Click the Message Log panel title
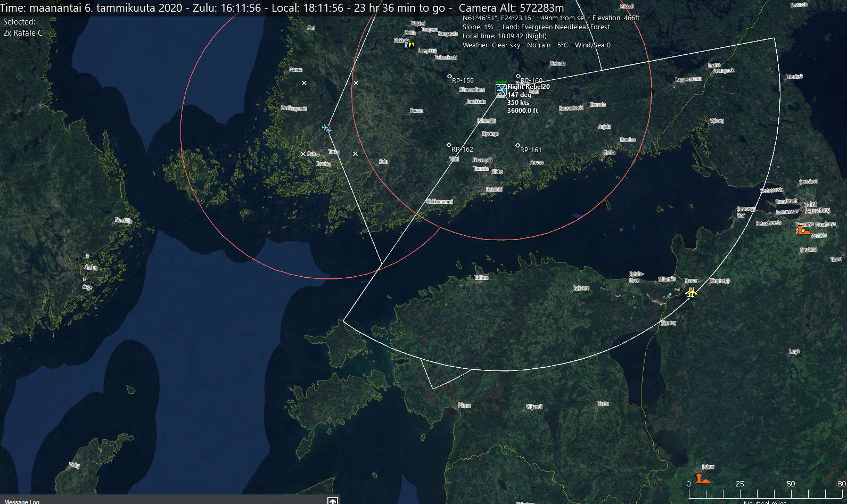The image size is (847, 504). pos(22,501)
